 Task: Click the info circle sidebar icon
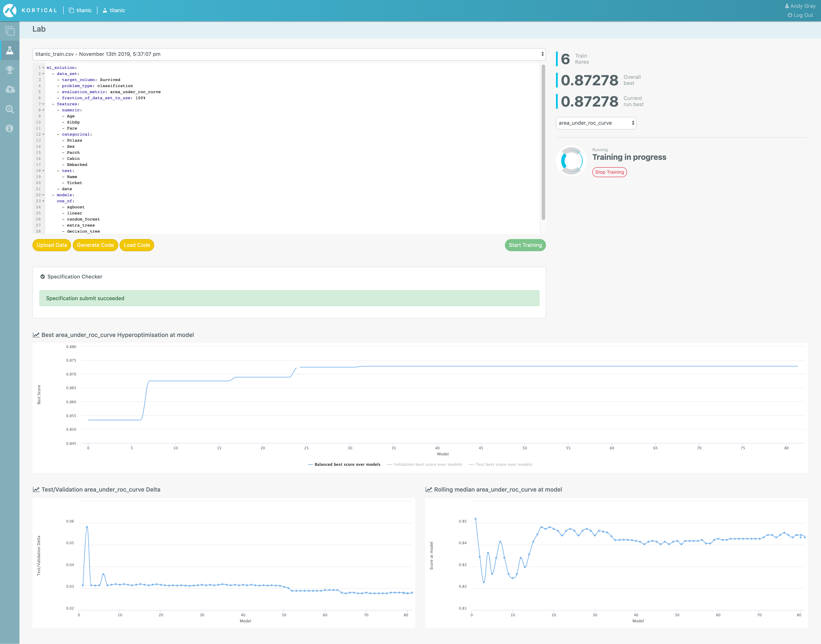pos(10,129)
